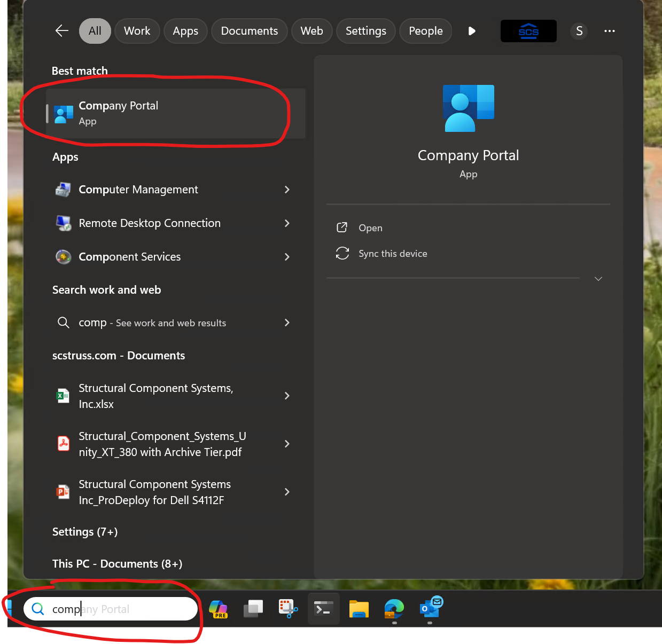Click the Open external-link icon

click(x=342, y=227)
